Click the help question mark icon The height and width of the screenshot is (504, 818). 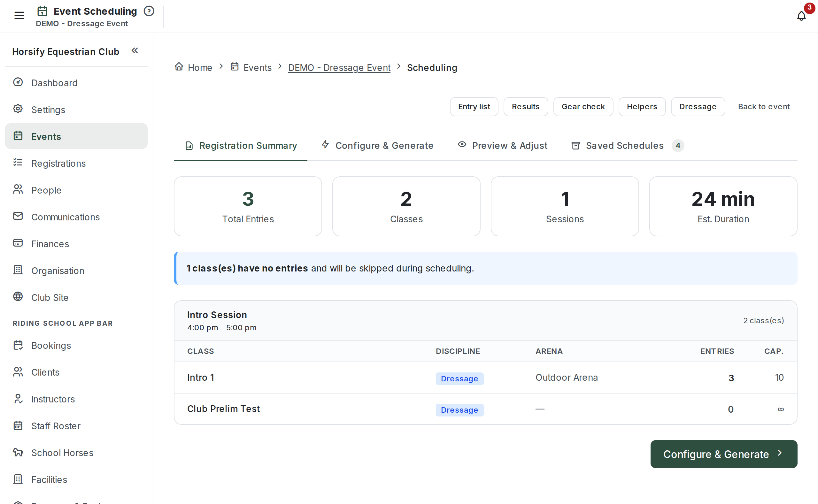click(x=149, y=11)
